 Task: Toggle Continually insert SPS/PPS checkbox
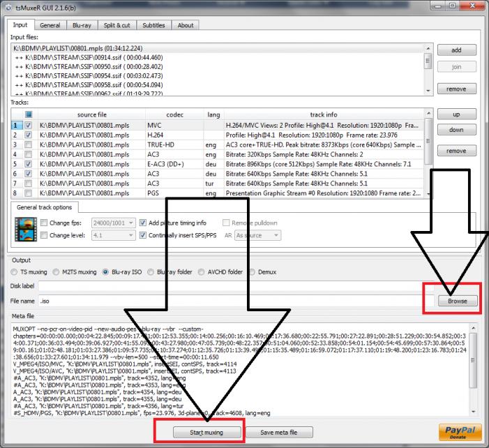tap(143, 235)
